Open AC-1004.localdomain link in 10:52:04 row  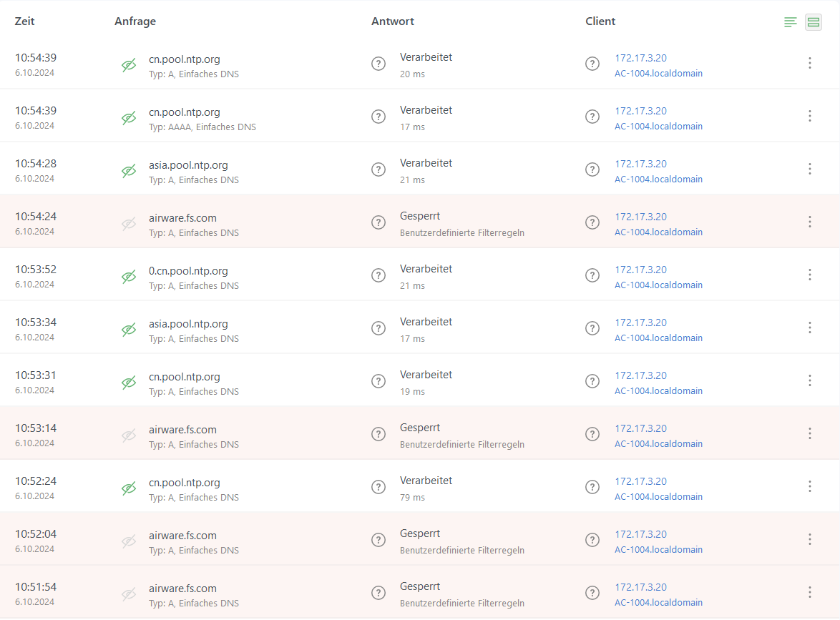658,550
